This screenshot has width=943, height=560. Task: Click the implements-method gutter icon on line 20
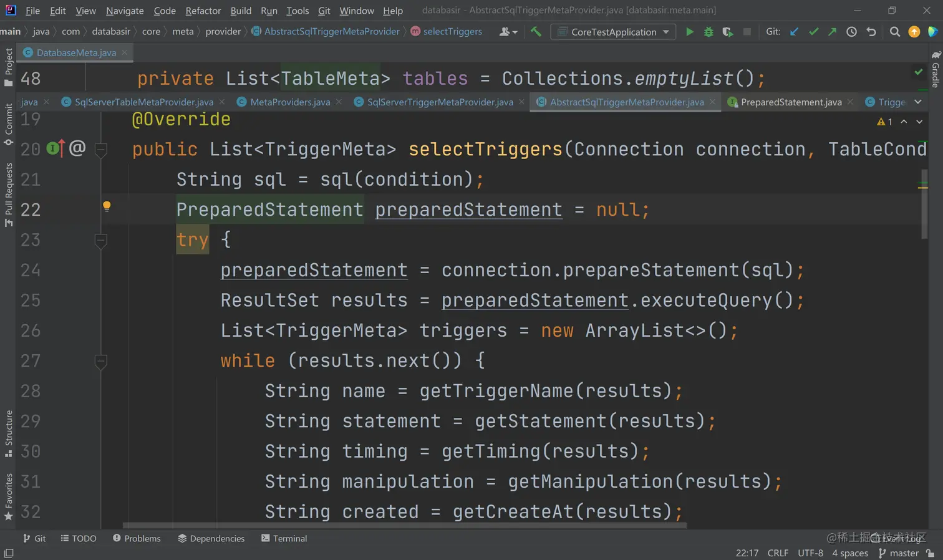[x=55, y=148]
